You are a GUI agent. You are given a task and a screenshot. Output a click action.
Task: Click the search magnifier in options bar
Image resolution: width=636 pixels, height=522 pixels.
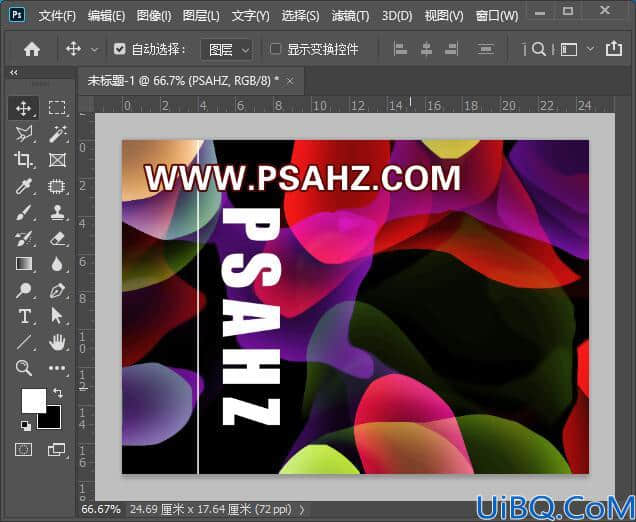538,49
